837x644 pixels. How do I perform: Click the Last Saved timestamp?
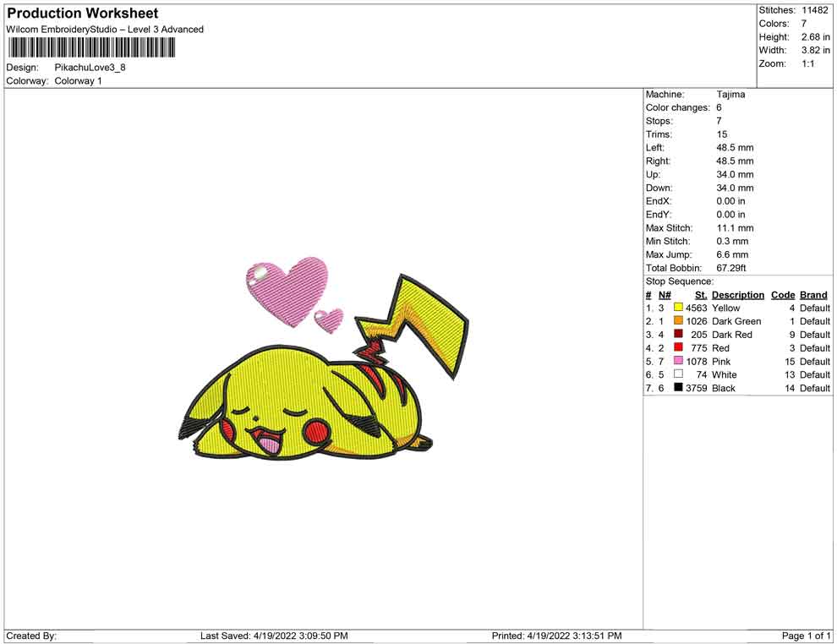pyautogui.click(x=274, y=636)
